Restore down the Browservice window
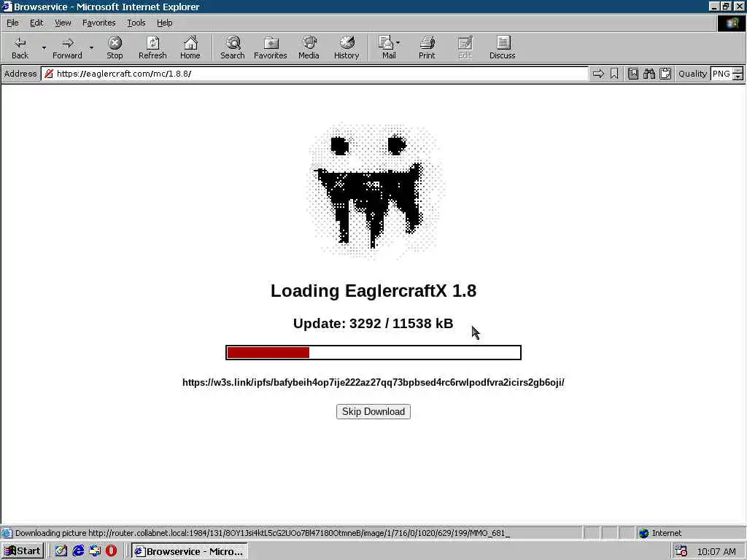Screen dimensions: 747x560 pyautogui.click(x=726, y=6)
